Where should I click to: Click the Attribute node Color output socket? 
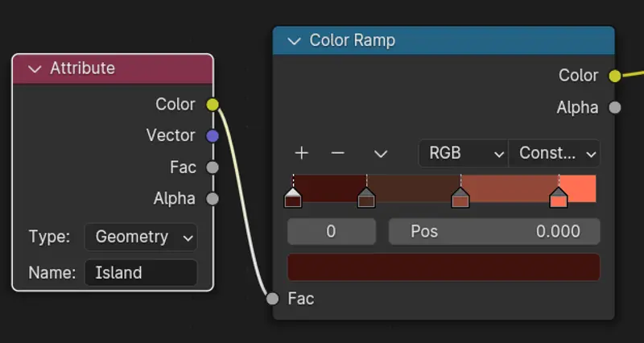pos(213,105)
